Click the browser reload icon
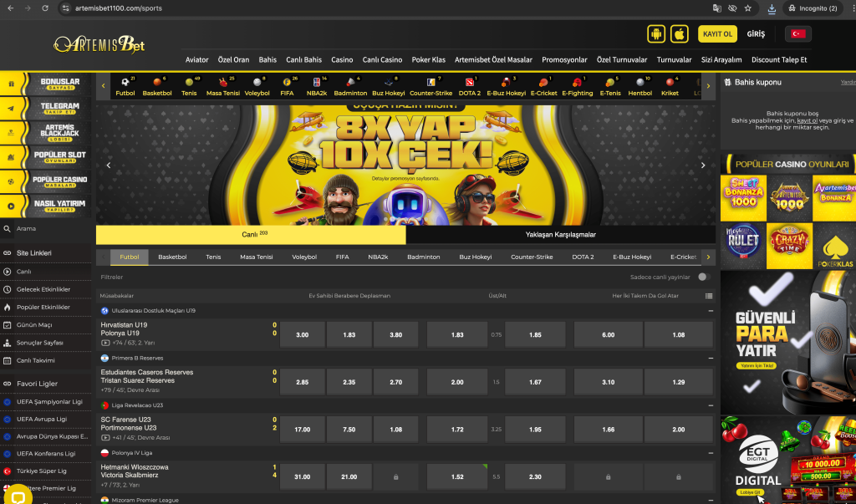This screenshot has width=856, height=504. pos(45,8)
